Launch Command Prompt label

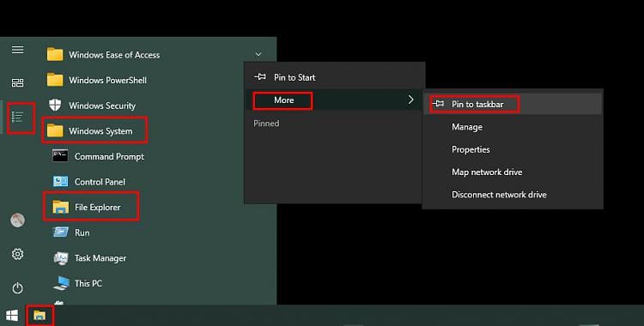click(x=109, y=156)
